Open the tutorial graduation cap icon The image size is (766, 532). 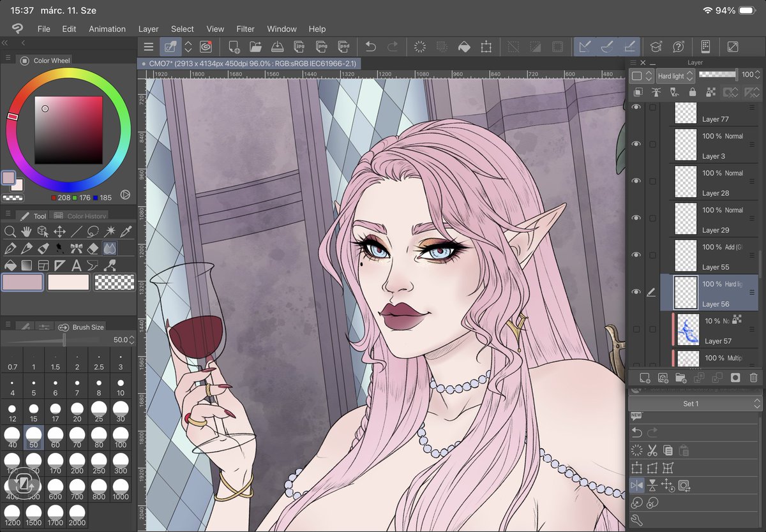coord(656,47)
